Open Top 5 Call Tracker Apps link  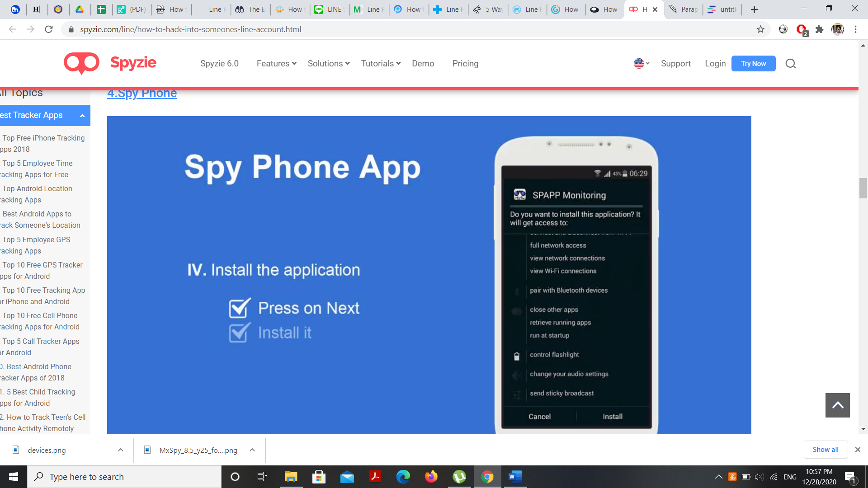40,347
